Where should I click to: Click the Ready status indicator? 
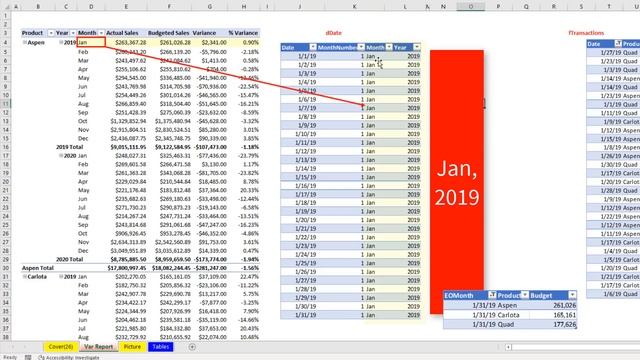point(10,358)
